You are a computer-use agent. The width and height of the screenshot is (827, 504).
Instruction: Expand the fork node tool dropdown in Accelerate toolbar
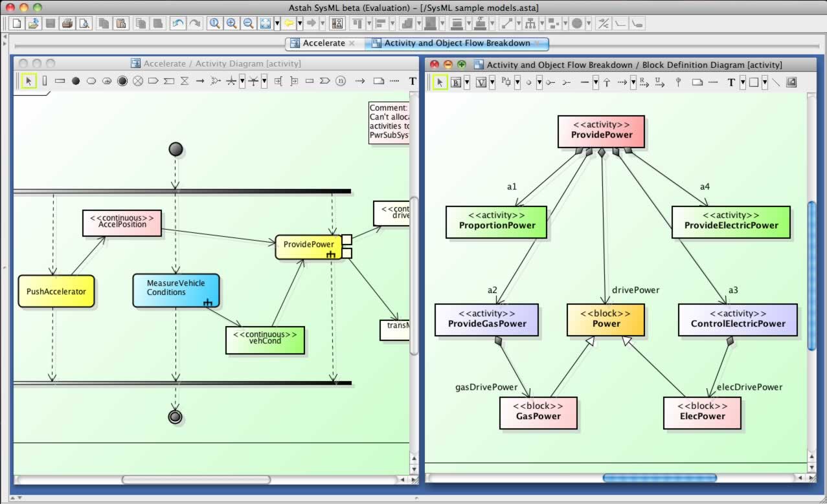pyautogui.click(x=242, y=82)
